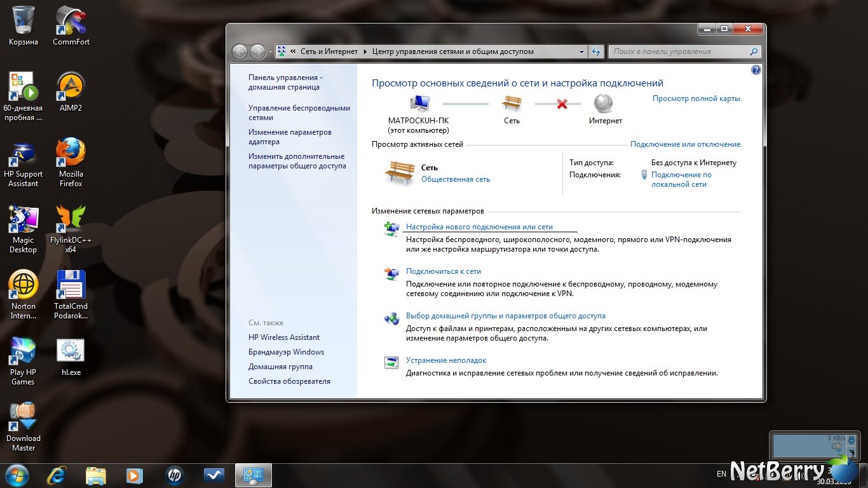Click the troubleshooting icon
The image size is (868, 488).
[x=391, y=363]
